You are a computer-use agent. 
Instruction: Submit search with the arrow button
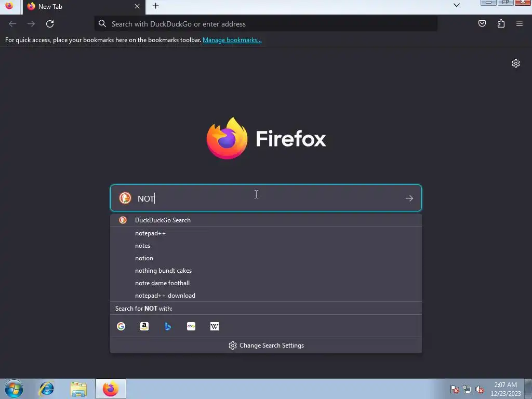coord(409,198)
